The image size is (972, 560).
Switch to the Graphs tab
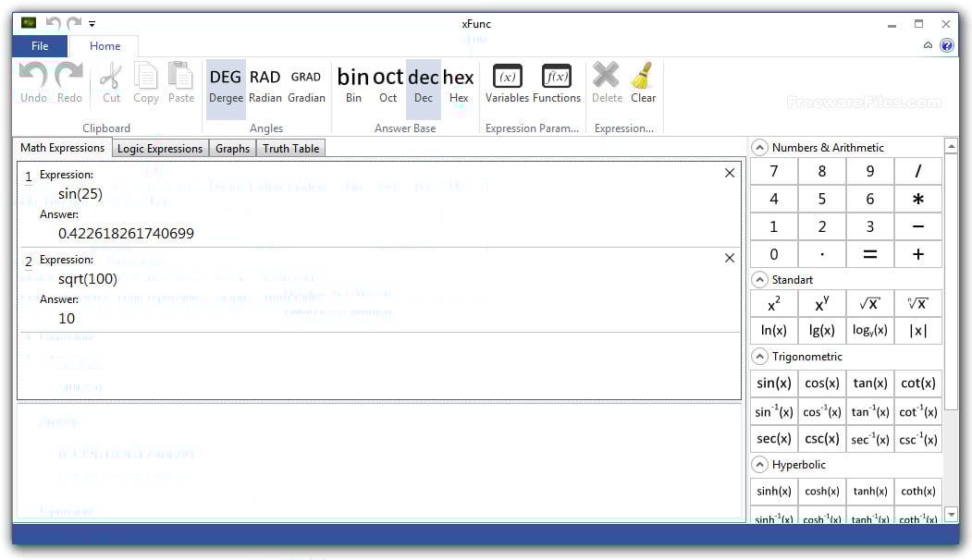tap(231, 148)
